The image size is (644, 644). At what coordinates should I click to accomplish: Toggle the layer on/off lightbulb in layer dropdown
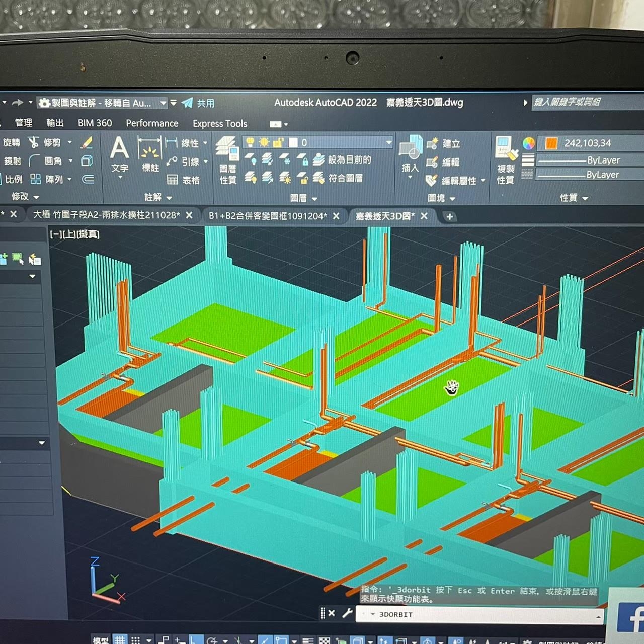pyautogui.click(x=250, y=143)
